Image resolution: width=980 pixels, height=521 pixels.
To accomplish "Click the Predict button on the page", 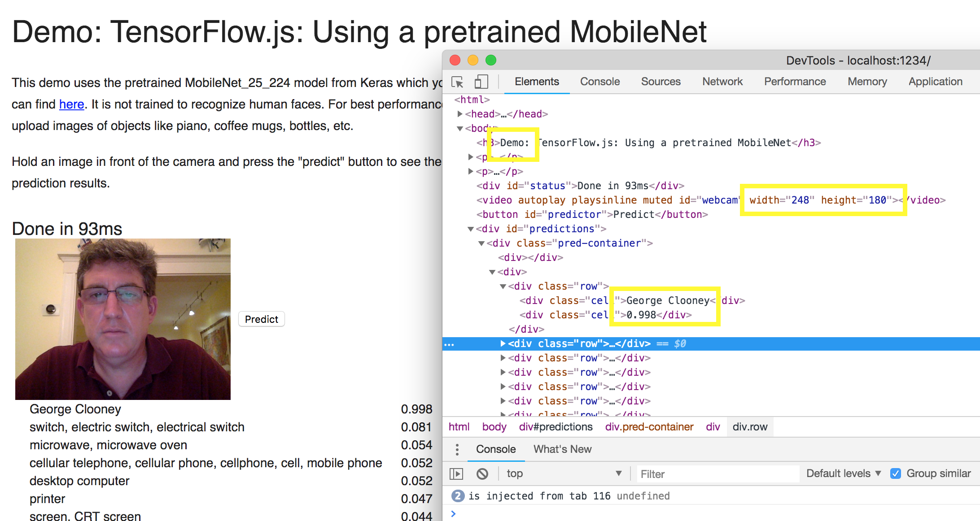I will 262,319.
